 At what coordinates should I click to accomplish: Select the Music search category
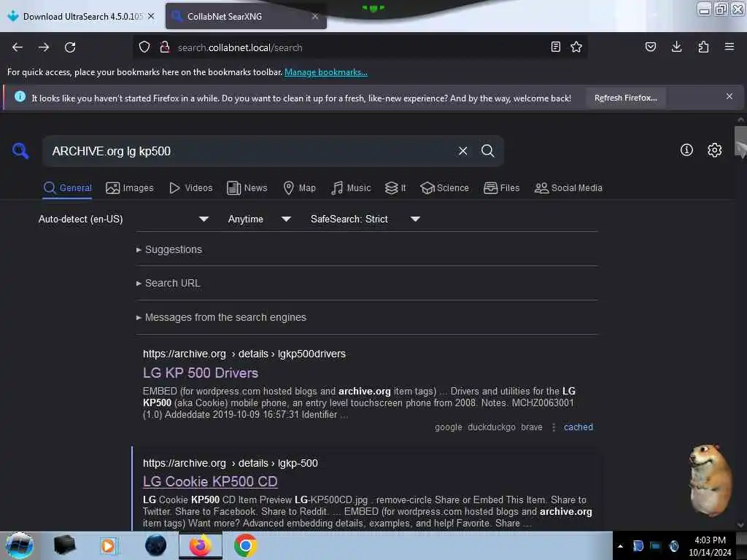click(x=351, y=188)
